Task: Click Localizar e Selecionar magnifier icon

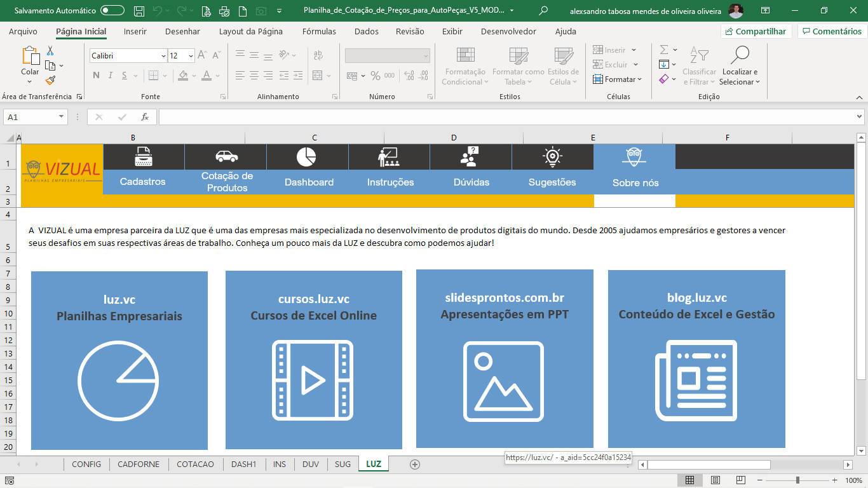Action: point(740,57)
